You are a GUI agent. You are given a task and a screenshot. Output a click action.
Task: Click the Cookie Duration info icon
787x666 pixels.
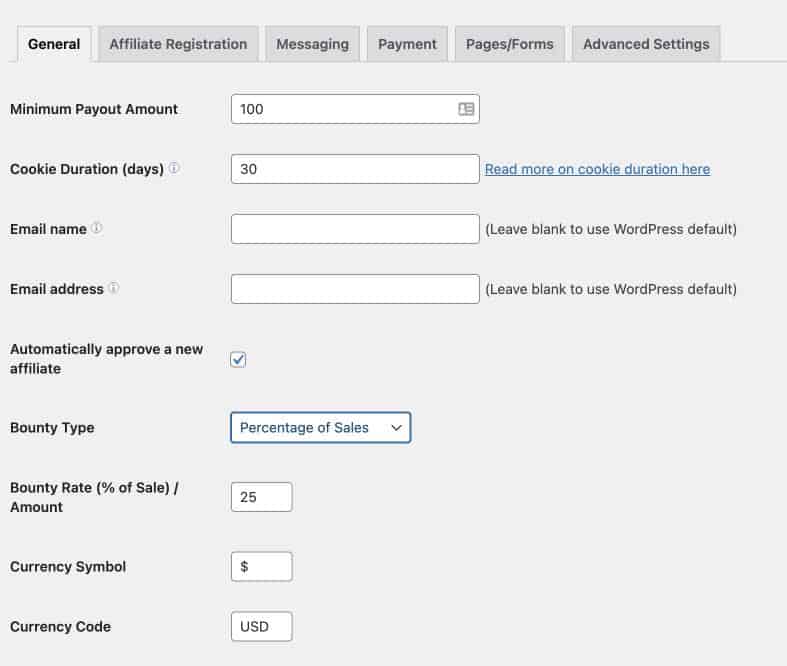click(174, 168)
